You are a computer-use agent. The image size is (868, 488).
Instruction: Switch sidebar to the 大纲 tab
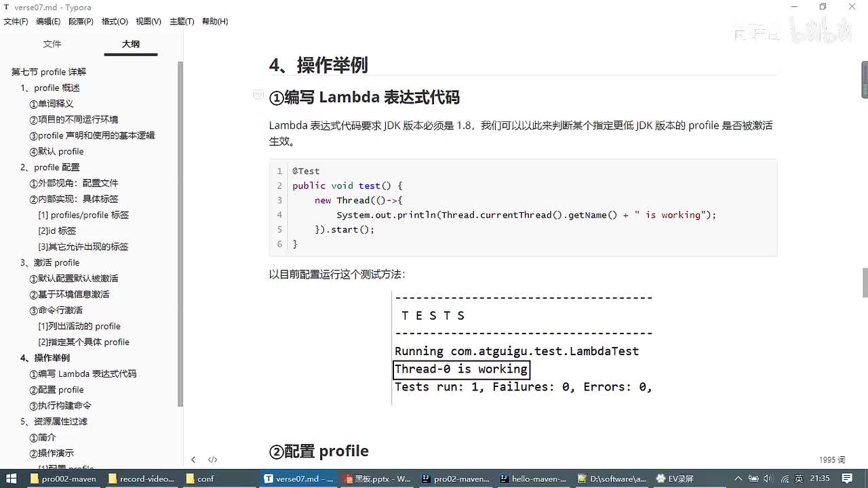131,44
